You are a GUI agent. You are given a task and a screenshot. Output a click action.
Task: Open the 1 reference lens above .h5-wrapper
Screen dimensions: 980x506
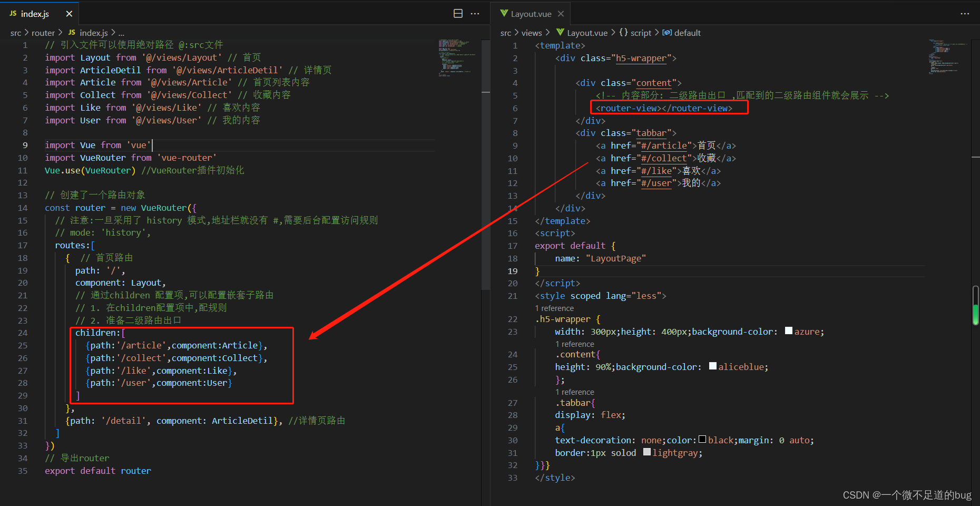[x=554, y=308]
